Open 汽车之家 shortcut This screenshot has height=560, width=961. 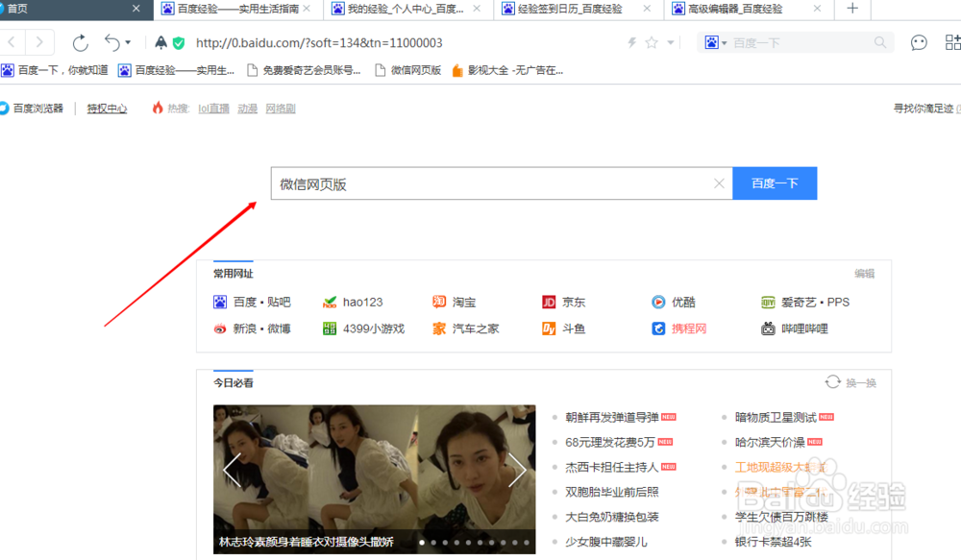466,329
